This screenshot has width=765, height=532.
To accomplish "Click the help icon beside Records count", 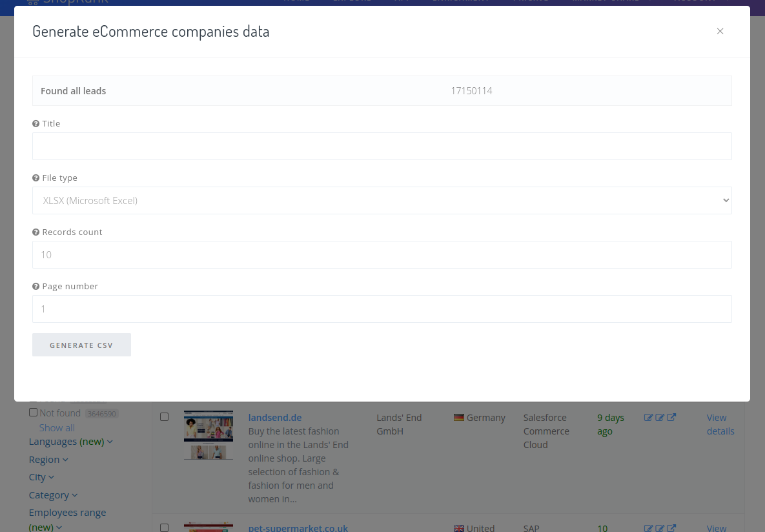I will point(36,232).
